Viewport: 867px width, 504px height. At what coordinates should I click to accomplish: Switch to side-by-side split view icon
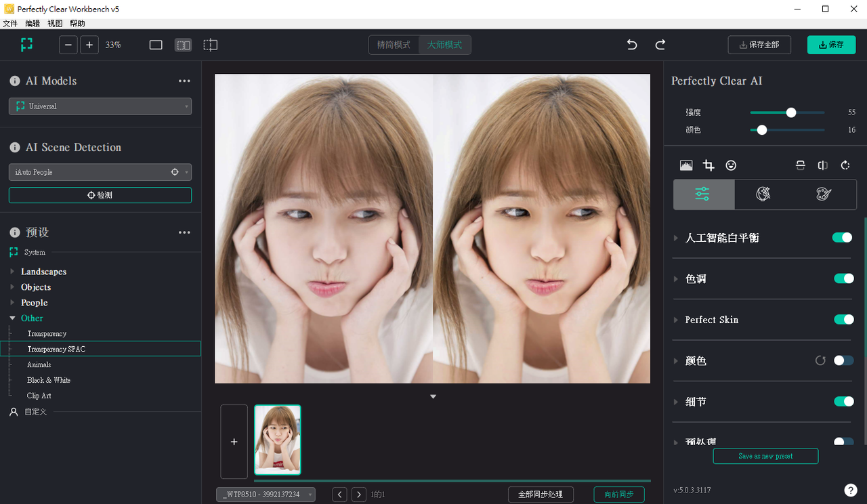[x=183, y=45]
